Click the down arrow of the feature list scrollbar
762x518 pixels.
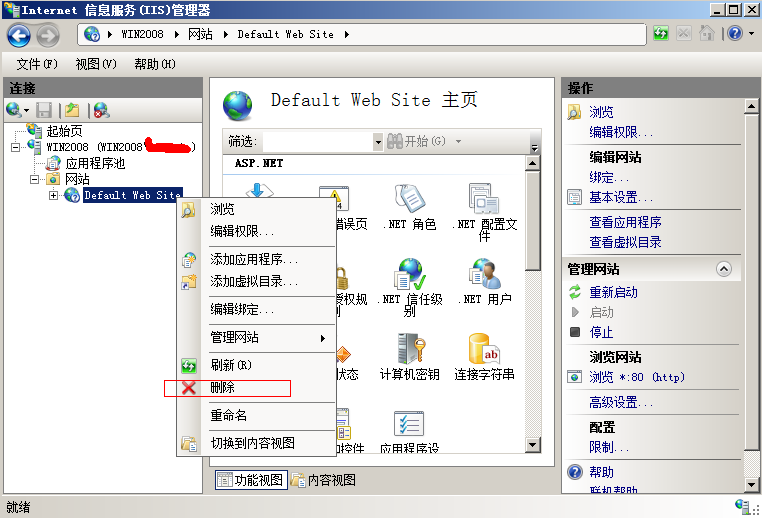[533, 445]
